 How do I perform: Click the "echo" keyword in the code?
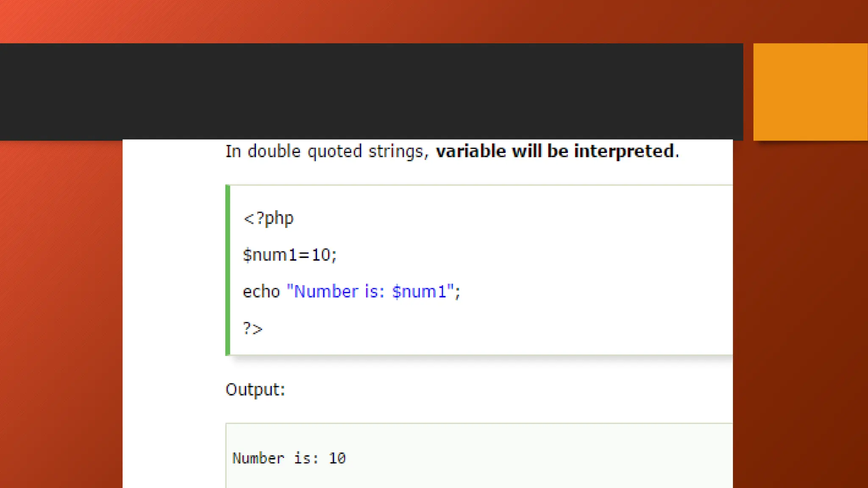tap(261, 292)
